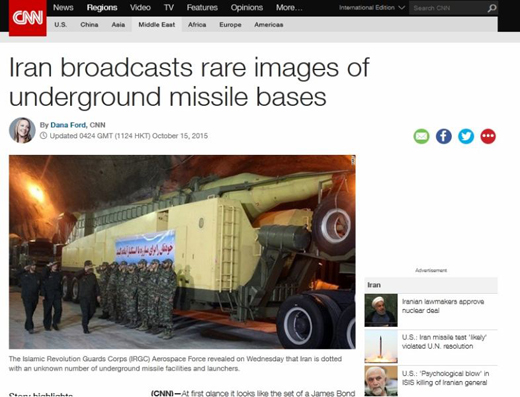Click the Iranian general story thumbnail

[x=381, y=381]
